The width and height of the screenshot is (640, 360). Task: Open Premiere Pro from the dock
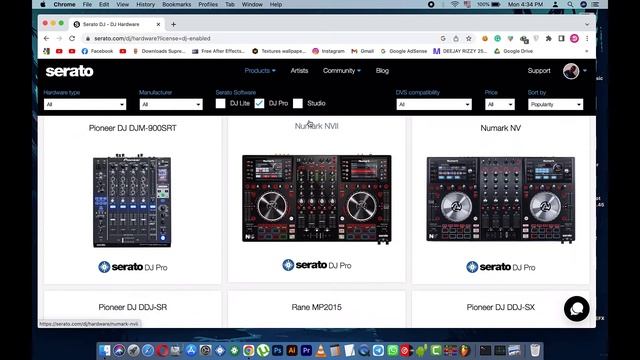(306, 350)
